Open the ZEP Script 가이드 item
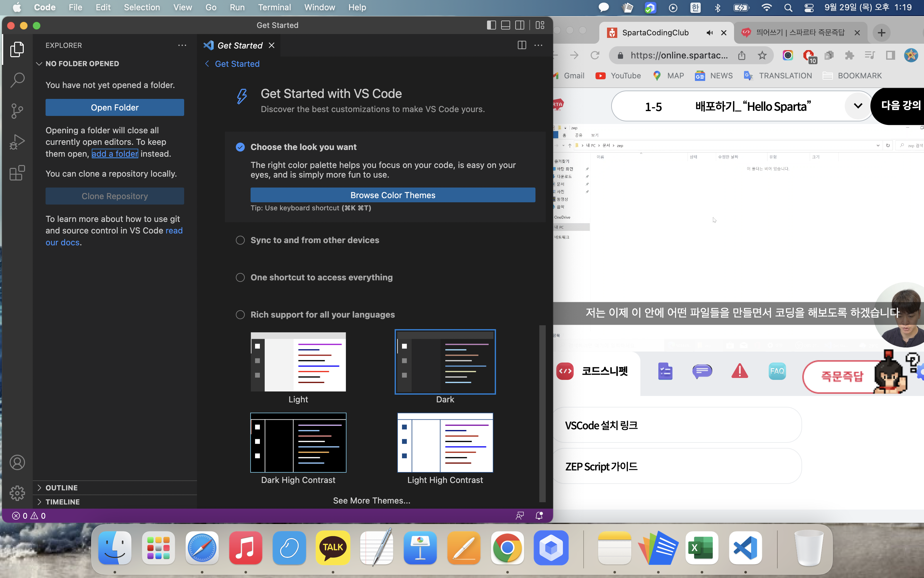 [677, 466]
